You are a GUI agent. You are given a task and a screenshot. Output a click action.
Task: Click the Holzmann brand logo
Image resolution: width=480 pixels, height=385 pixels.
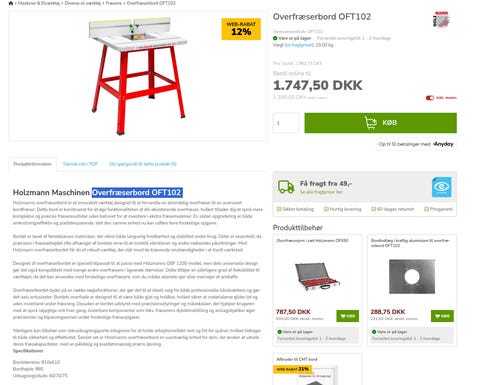[441, 19]
